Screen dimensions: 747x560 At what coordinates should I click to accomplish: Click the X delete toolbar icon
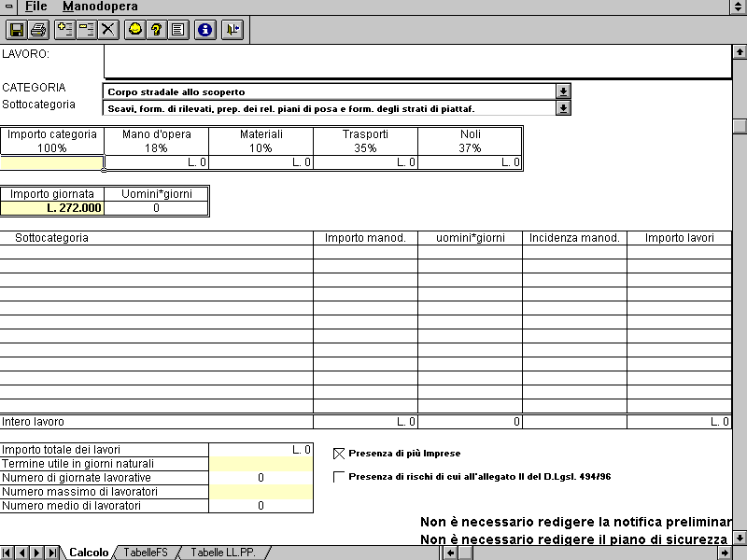108,30
